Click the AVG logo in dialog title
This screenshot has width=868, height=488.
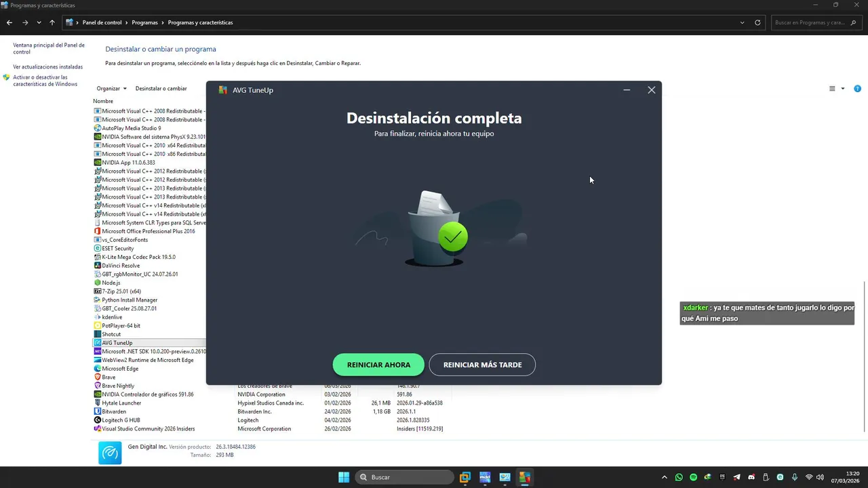[223, 89]
